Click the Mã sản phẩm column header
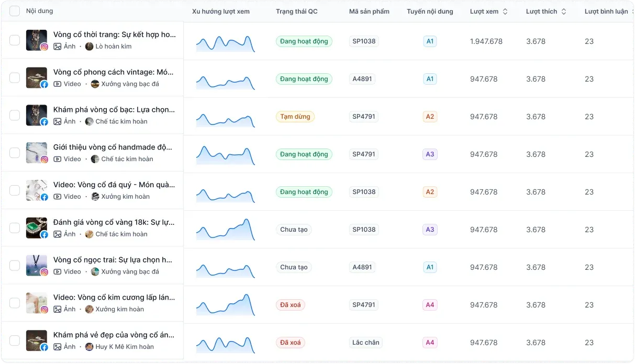The image size is (635, 364). click(x=369, y=12)
